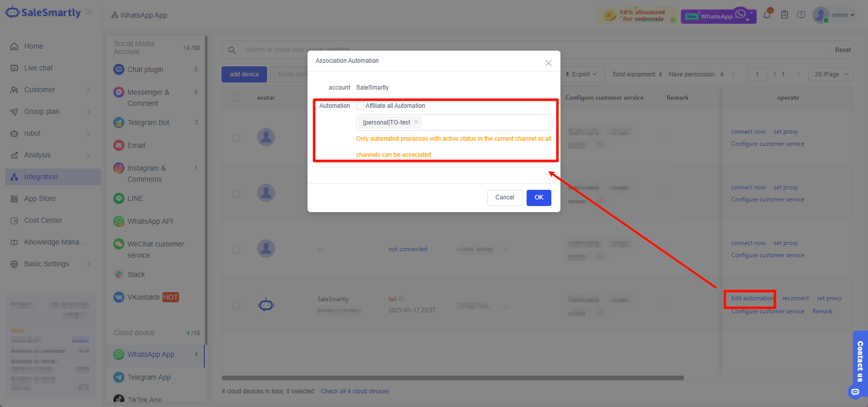Tick the checkbox for the not connected row
The width and height of the screenshot is (868, 407).
coord(237,250)
